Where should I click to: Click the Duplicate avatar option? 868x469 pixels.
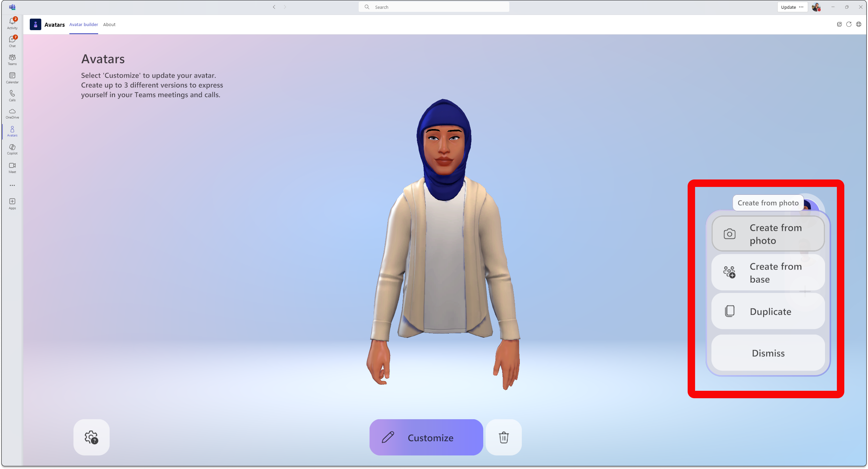767,311
